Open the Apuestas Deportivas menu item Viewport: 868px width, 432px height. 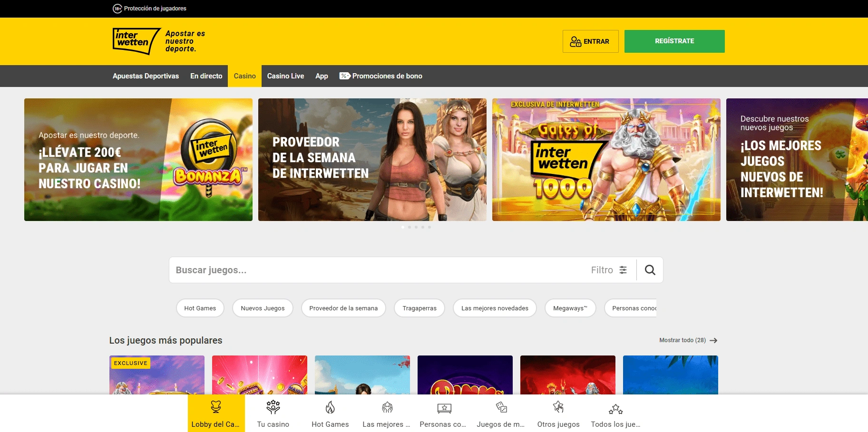pos(146,76)
